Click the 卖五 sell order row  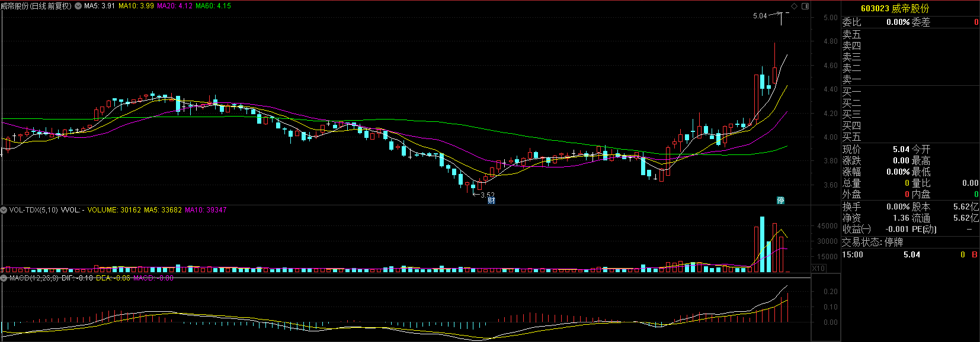[x=851, y=35]
